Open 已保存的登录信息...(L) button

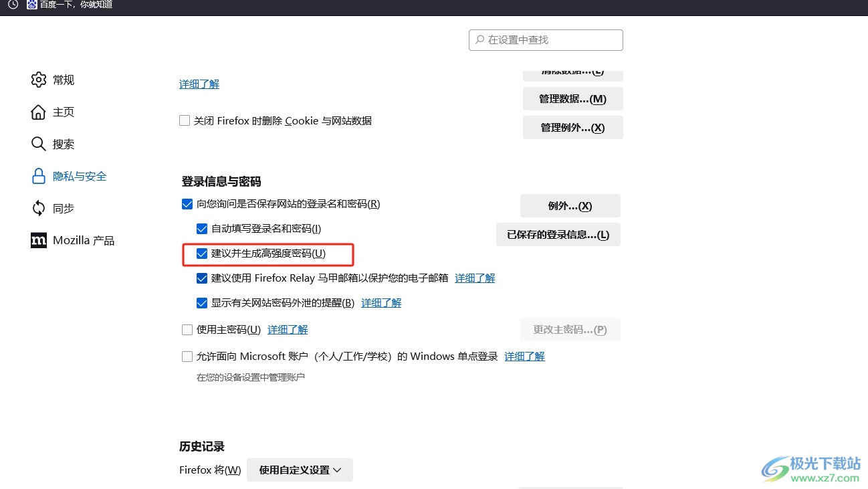pyautogui.click(x=558, y=234)
